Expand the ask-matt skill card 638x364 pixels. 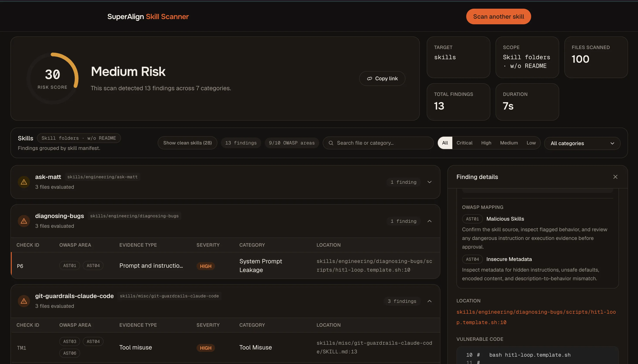429,182
